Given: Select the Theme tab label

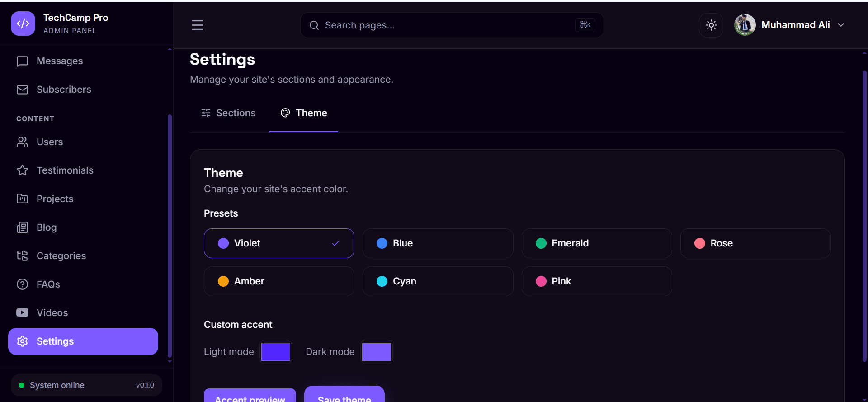Looking at the screenshot, I should pyautogui.click(x=311, y=113).
